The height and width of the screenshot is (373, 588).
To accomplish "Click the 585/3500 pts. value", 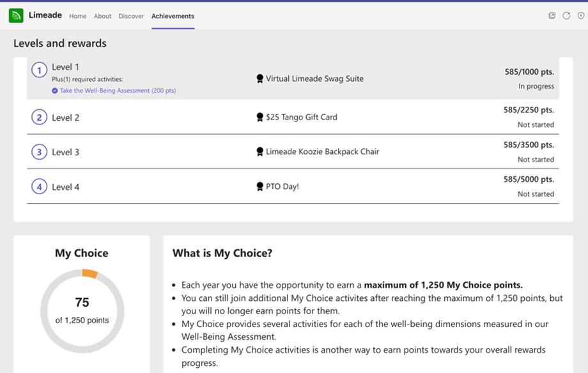I will [x=529, y=145].
